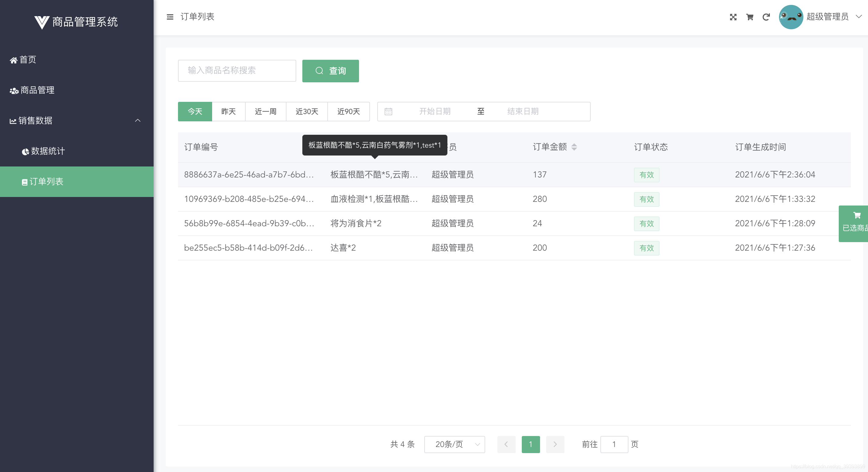Click the 达喜*2 product cell
Screen dimensions: 868x472
(x=343, y=248)
